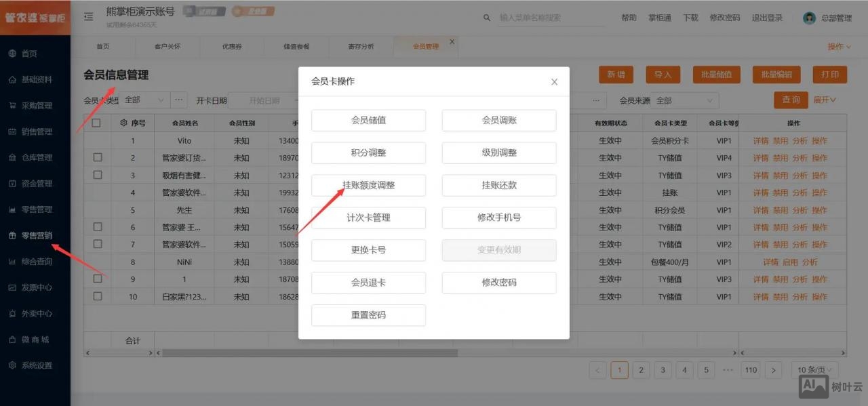Check the checkbox for 白家黑?123 row
Screen dimensions: 868x406
pyautogui.click(x=96, y=296)
